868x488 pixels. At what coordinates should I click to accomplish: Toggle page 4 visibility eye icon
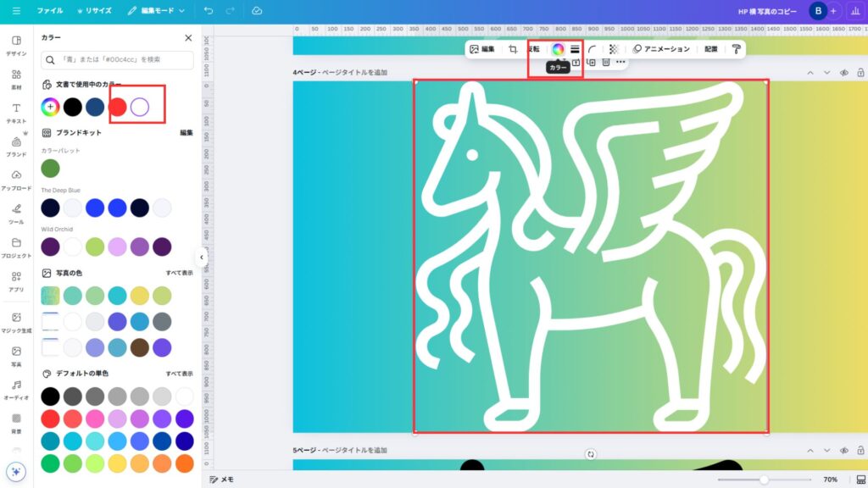click(844, 73)
